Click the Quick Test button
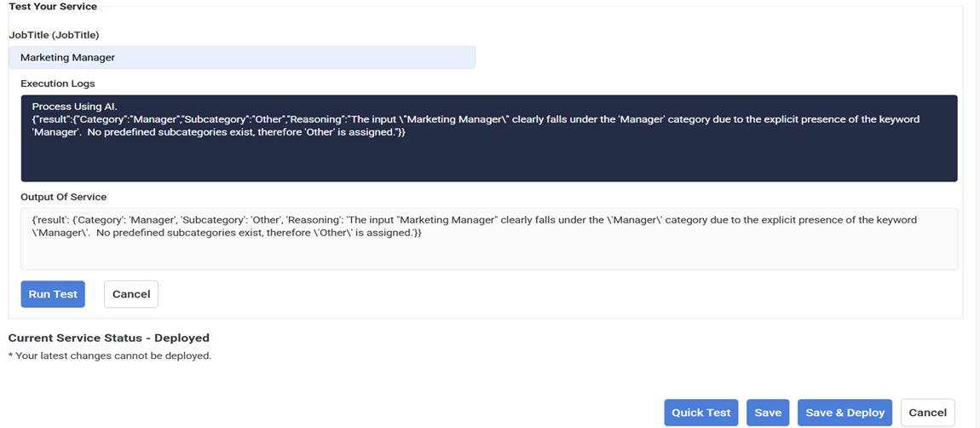 [700, 413]
